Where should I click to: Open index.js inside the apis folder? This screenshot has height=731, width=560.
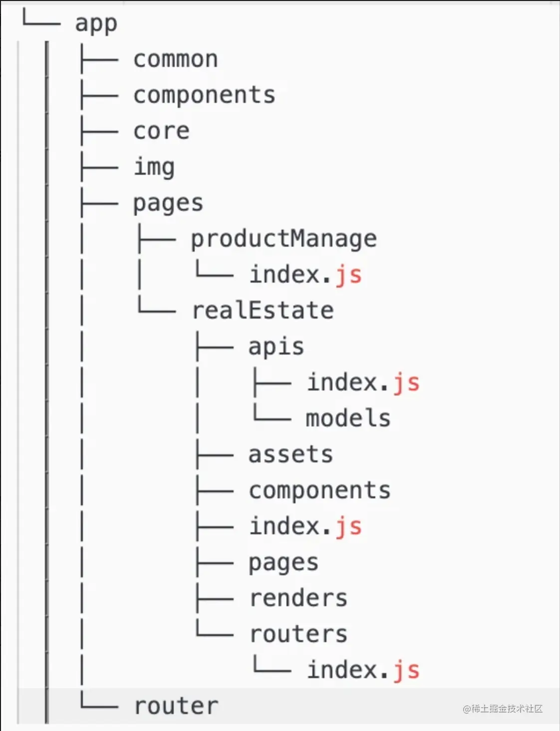363,383
